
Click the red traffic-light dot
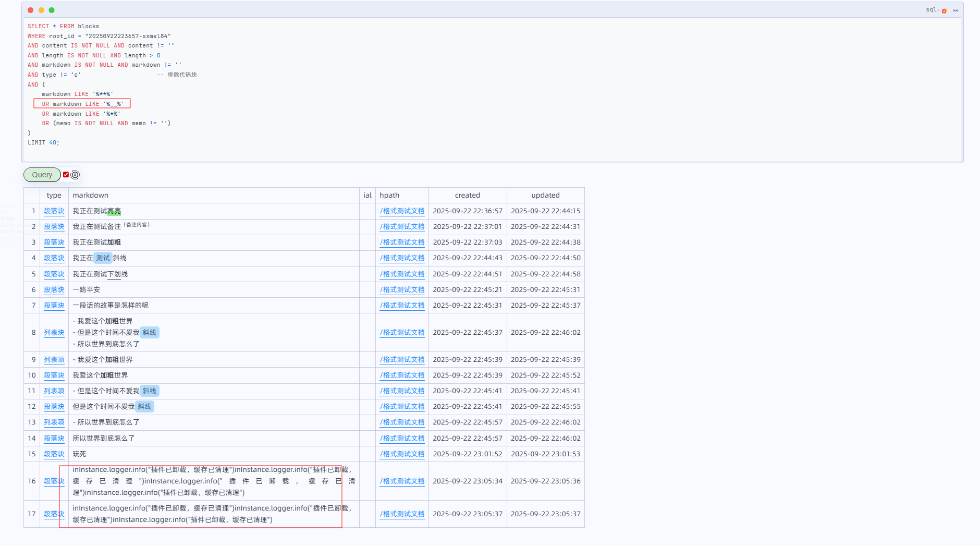[x=31, y=10]
